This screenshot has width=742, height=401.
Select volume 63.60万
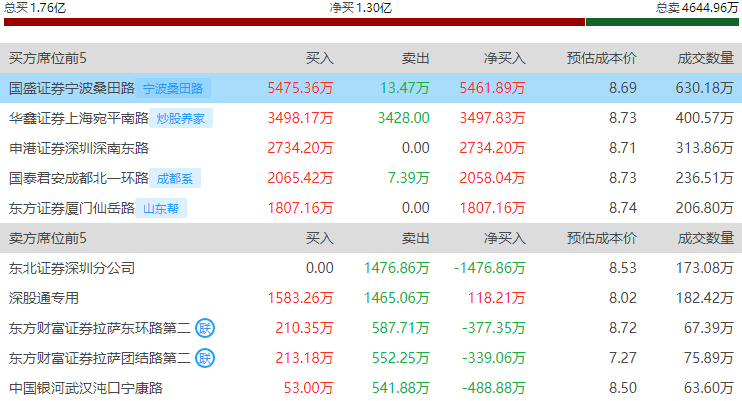pos(709,388)
